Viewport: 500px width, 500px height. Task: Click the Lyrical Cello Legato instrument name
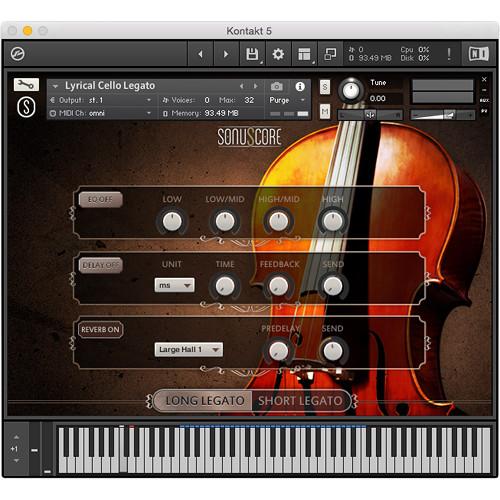(110, 86)
